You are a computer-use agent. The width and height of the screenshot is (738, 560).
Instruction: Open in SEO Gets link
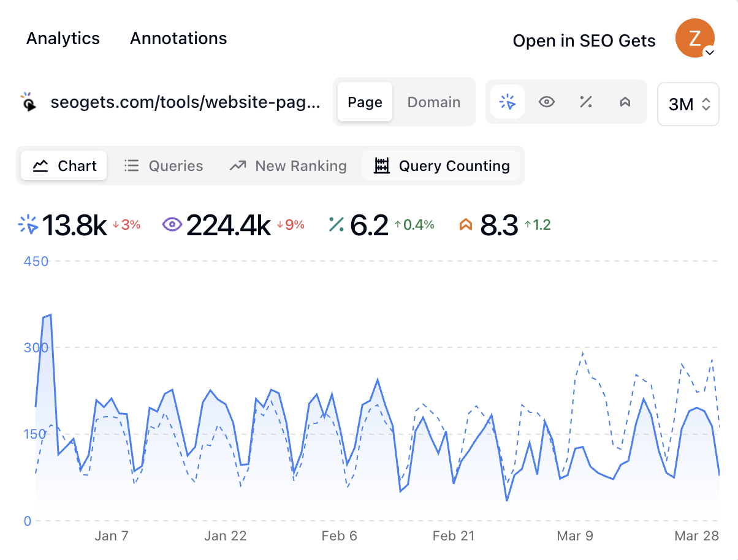(x=584, y=41)
